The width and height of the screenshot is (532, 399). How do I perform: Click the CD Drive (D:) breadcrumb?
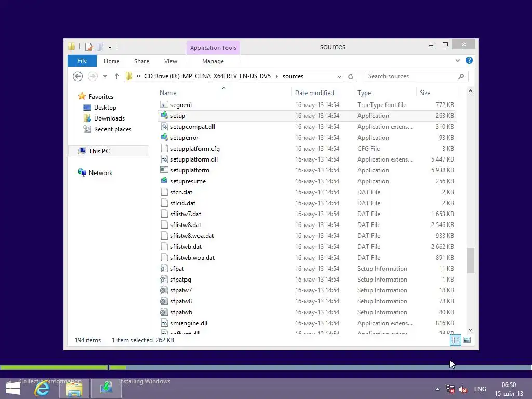pyautogui.click(x=207, y=76)
